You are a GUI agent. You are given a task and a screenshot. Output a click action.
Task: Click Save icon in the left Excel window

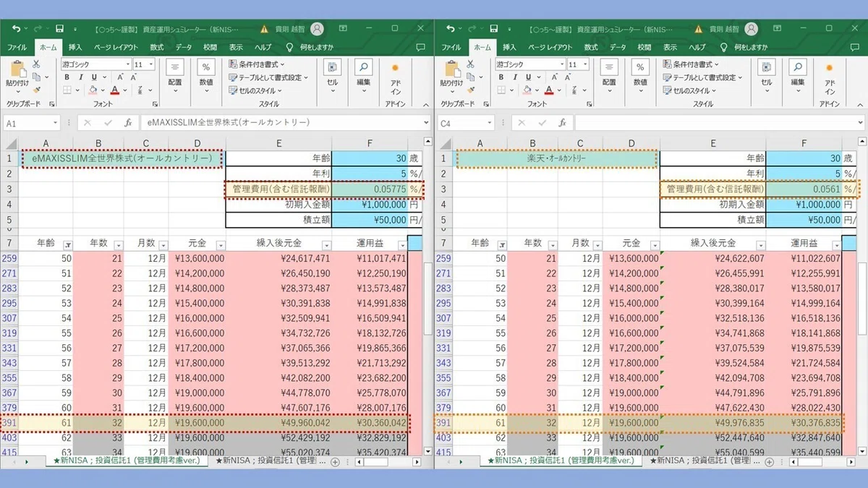coord(59,29)
